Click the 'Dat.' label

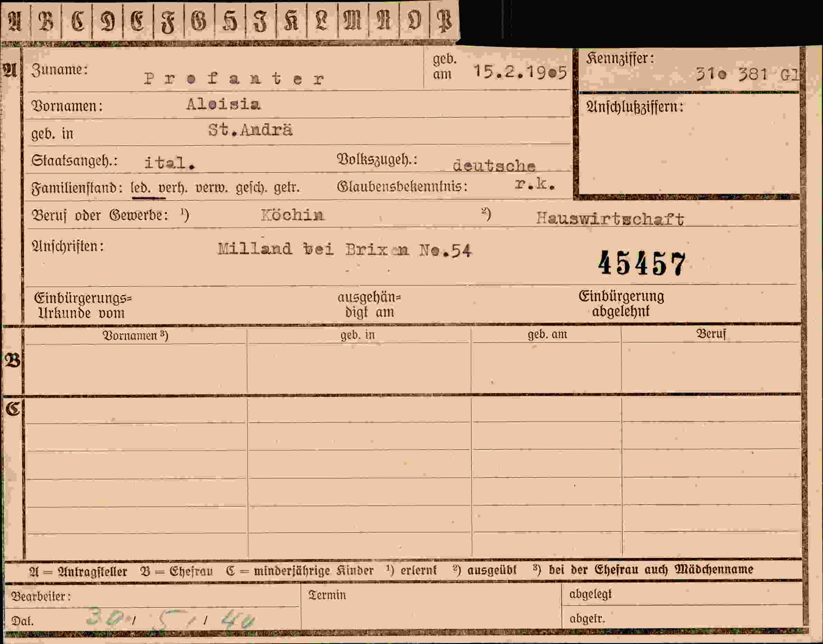(22, 621)
